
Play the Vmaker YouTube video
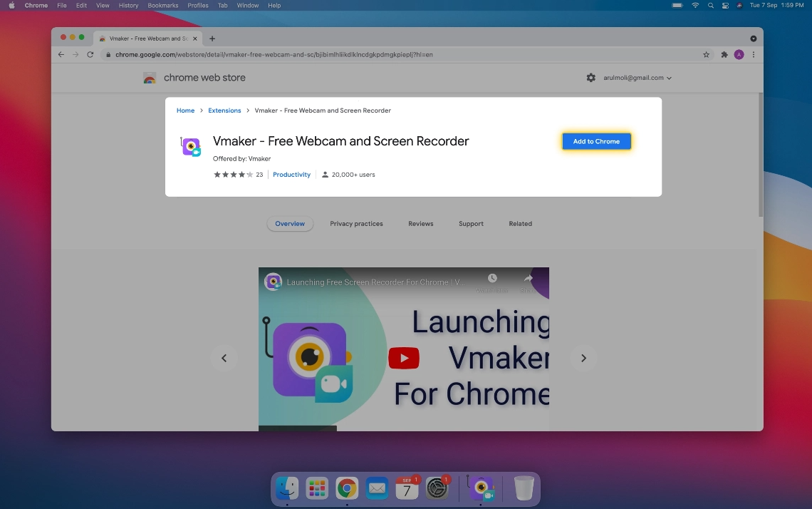[403, 358]
